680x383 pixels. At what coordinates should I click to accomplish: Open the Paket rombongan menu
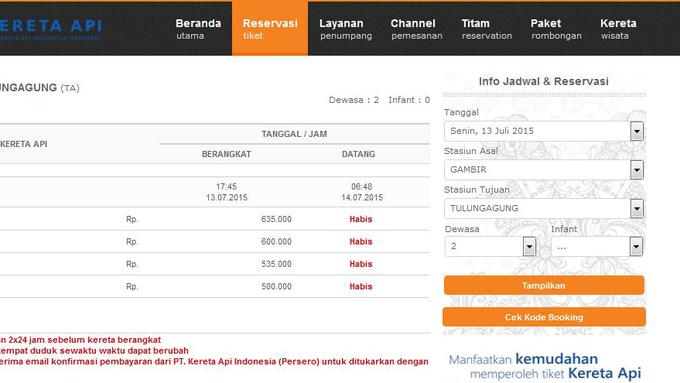tap(556, 29)
